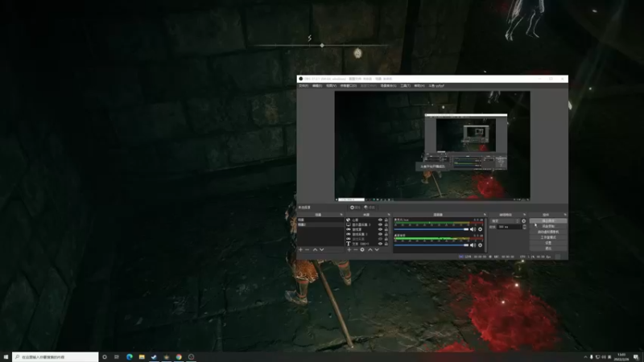Adjust the microphone channel volume slider
Image resolution: width=644 pixels, height=362 pixels.
(431, 229)
